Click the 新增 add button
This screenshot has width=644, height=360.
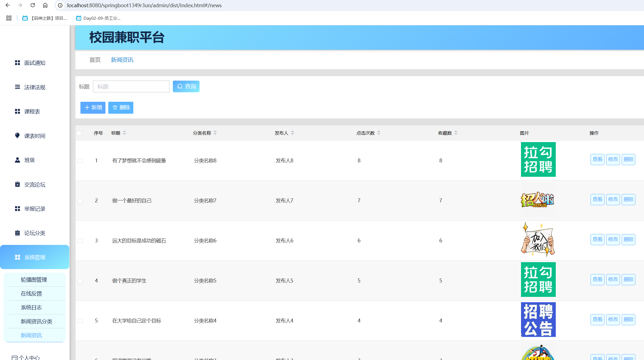[93, 108]
